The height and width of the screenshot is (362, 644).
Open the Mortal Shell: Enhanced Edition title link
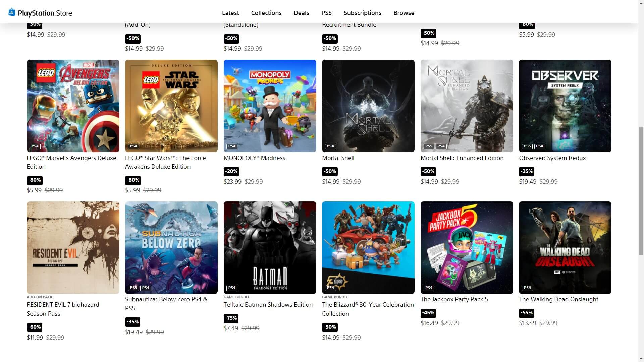[x=462, y=158]
